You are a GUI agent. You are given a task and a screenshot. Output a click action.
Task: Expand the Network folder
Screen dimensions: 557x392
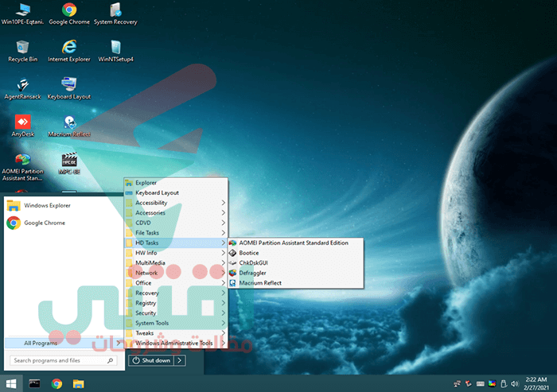[x=176, y=273]
